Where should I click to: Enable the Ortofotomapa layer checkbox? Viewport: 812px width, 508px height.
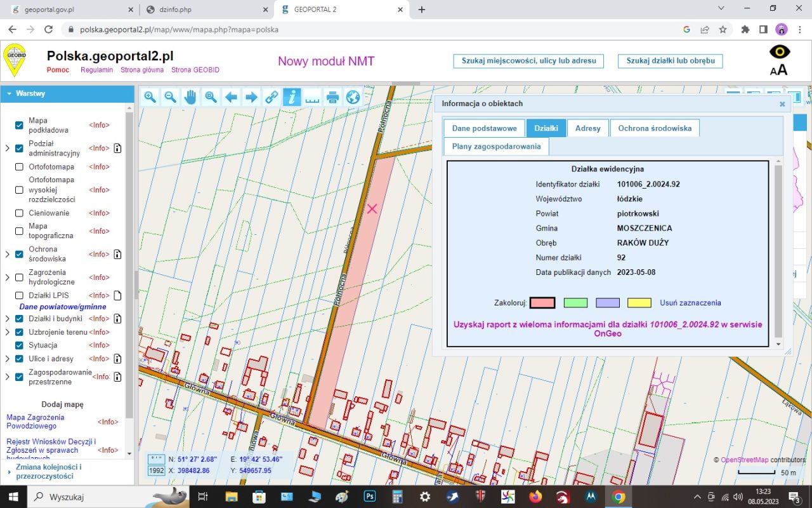(19, 167)
